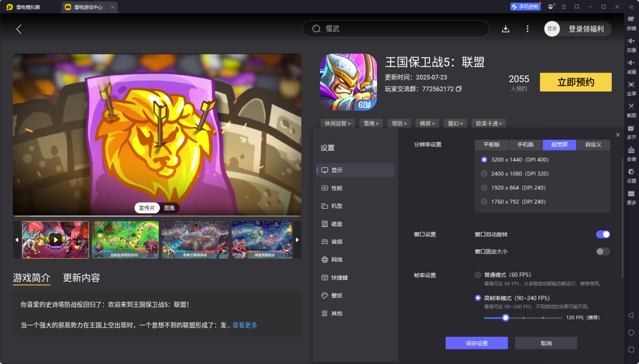639x364 pixels.
Task: Open 设置 from the right sidebar
Action: pos(631,175)
